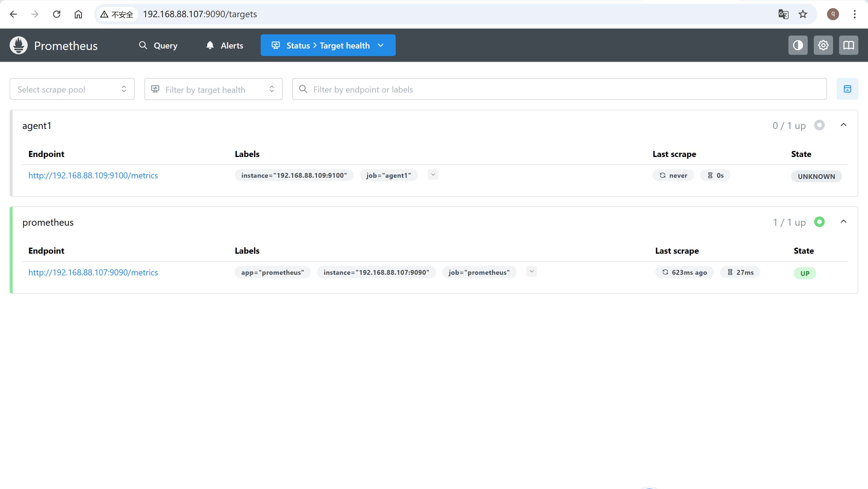Viewport: 868px width, 489px height.
Task: Click the UP state badge
Action: (x=805, y=274)
